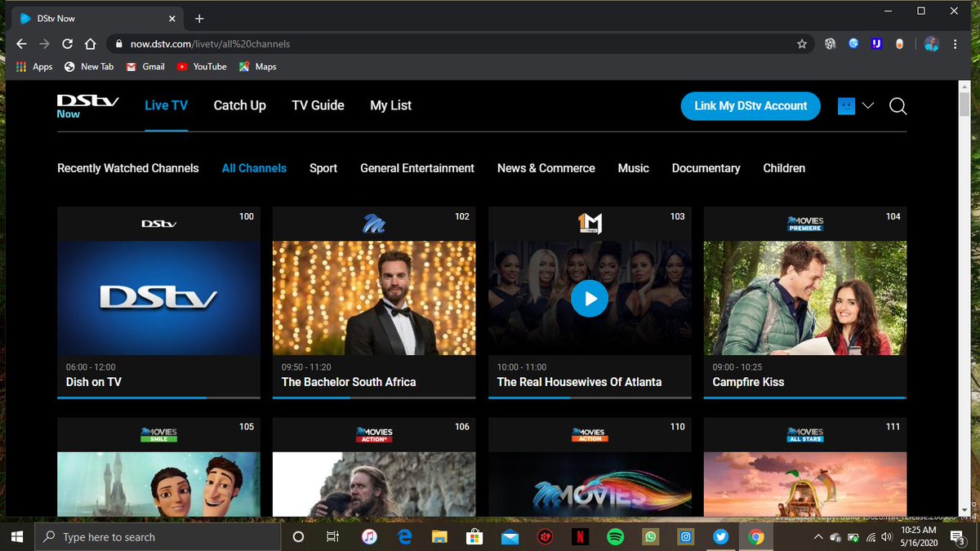Filter channels by Music
980x551 pixels.
tap(634, 168)
